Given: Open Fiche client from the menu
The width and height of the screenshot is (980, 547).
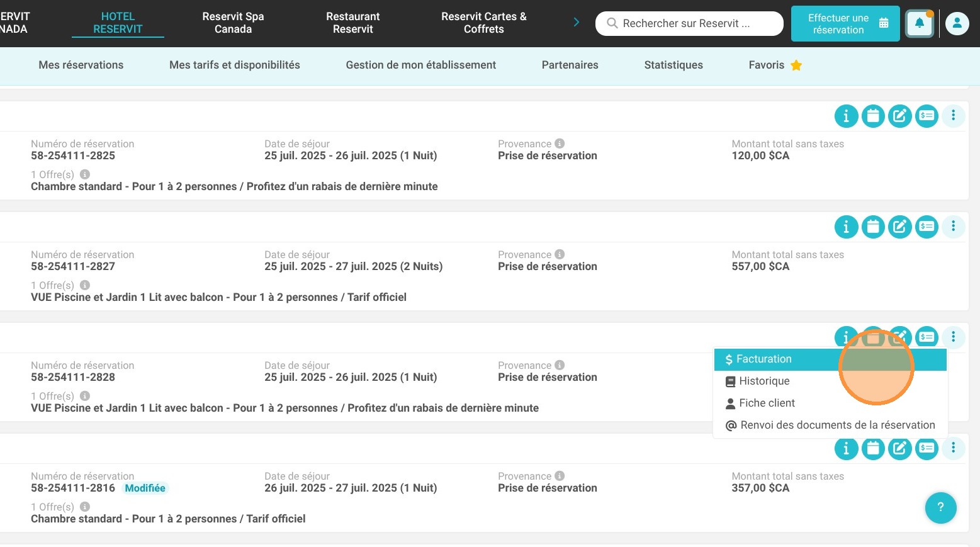Looking at the screenshot, I should point(830,403).
